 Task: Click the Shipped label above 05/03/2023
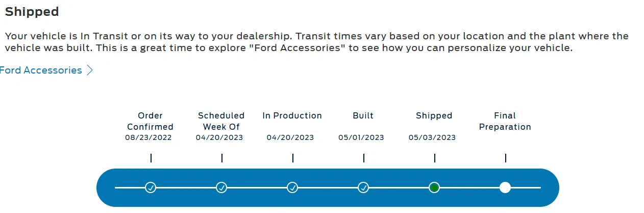(434, 115)
